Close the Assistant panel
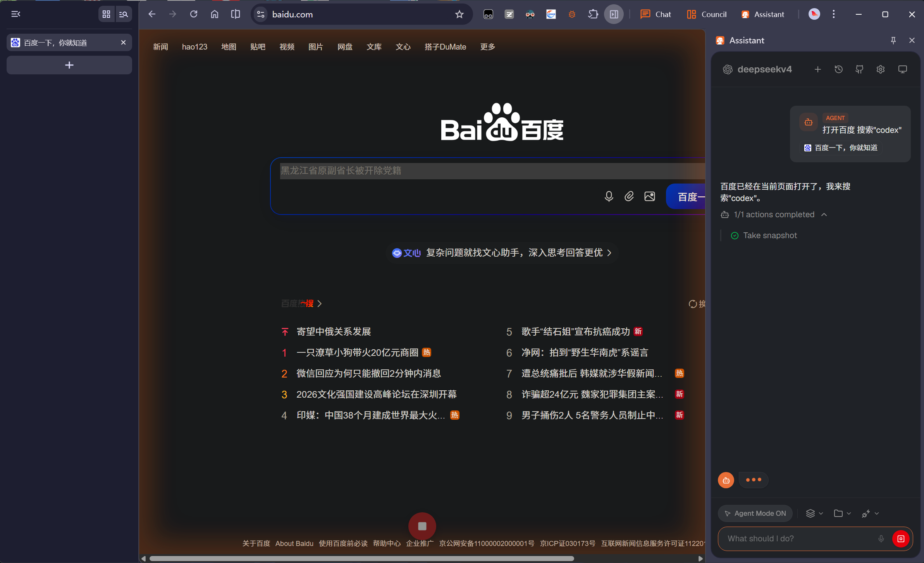The height and width of the screenshot is (563, 924). (x=912, y=40)
